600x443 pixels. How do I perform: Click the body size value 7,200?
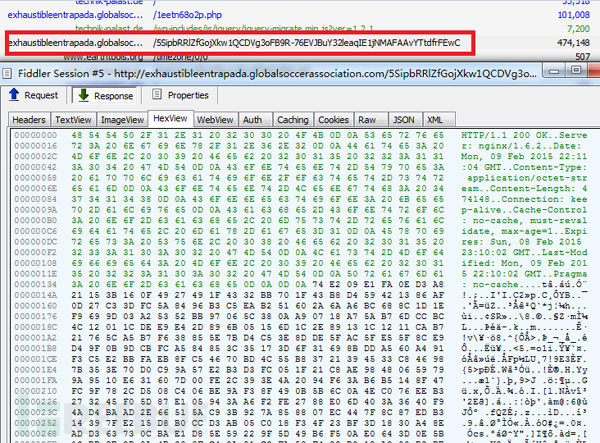tap(579, 29)
